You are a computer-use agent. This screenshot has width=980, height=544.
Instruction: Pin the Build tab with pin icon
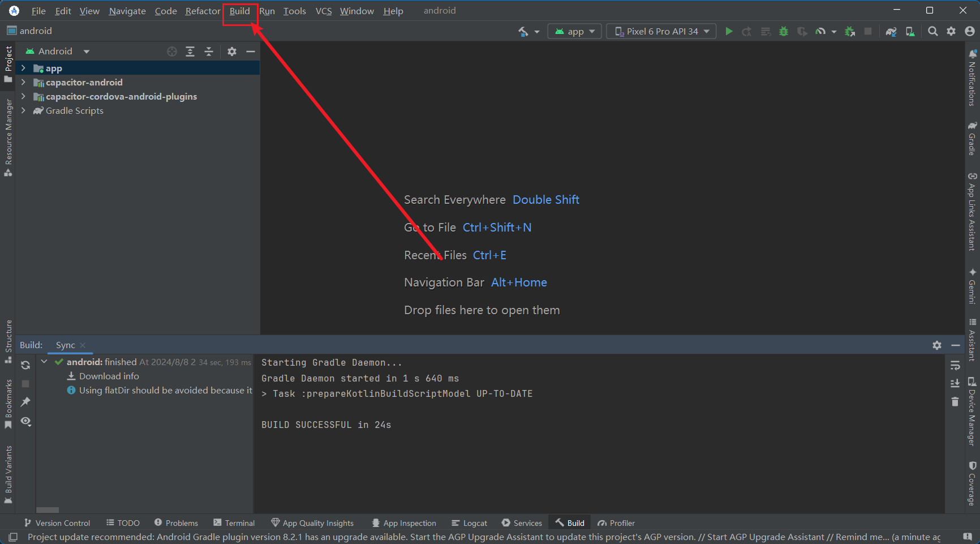click(25, 402)
